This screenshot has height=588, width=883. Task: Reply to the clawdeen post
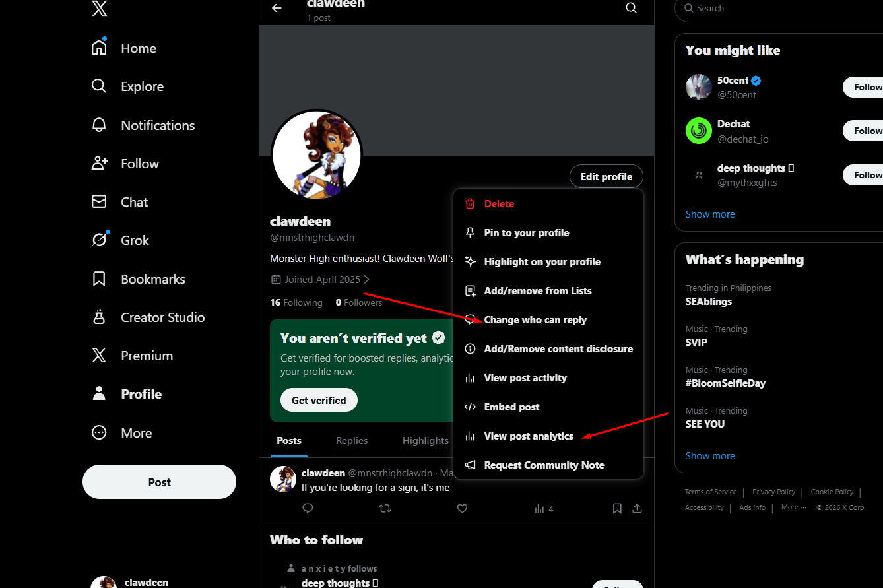pos(308,508)
